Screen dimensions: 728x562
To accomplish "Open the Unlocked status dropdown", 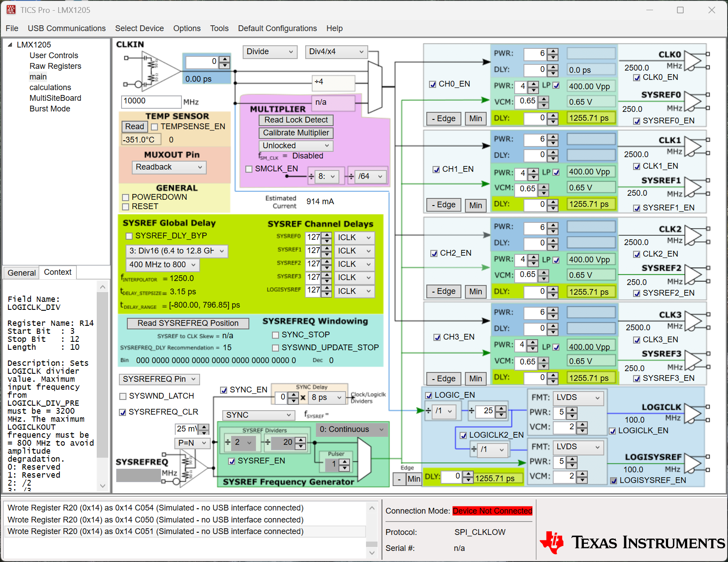I will tap(296, 146).
